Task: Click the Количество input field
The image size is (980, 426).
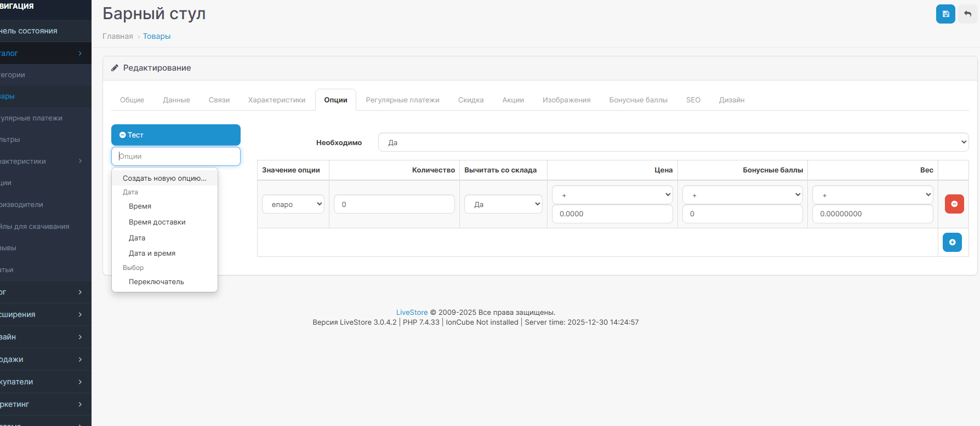Action: pyautogui.click(x=394, y=204)
